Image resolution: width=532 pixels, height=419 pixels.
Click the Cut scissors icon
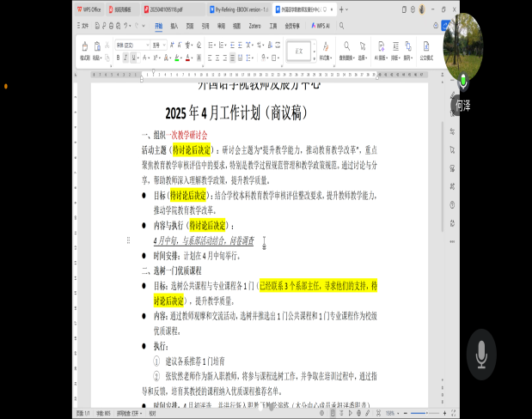pos(107,44)
